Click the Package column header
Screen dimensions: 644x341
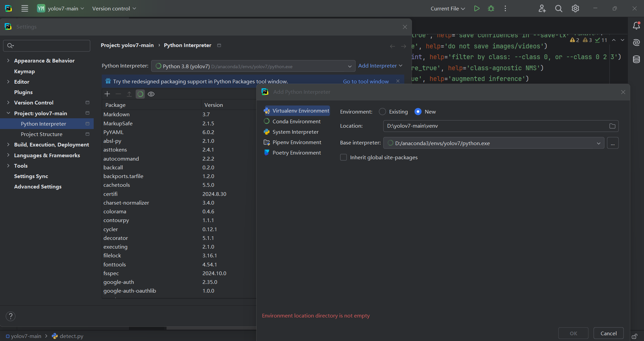click(151, 105)
